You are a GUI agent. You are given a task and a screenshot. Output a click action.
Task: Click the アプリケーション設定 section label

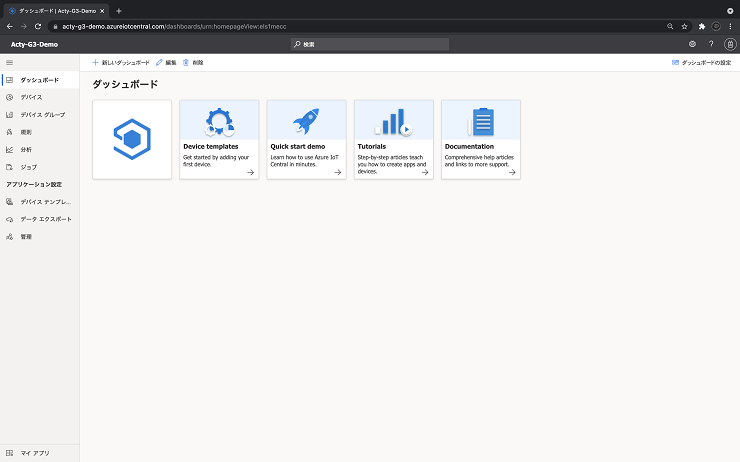[x=34, y=185]
